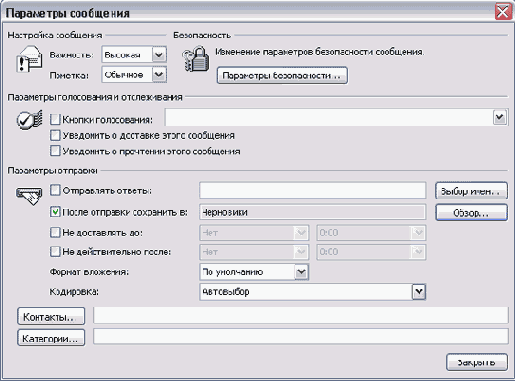Check Уведомить о доставке этого сообщения
Viewport: 515px width, 381px height.
point(55,135)
